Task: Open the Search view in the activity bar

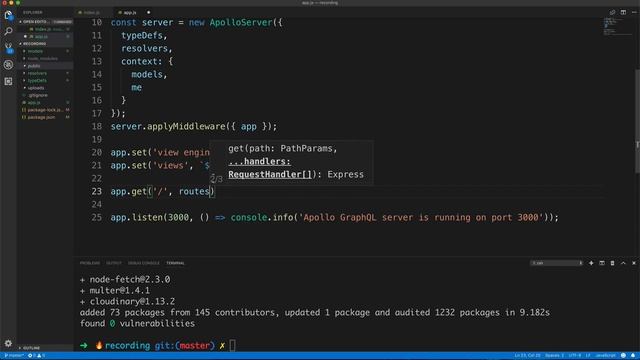Action: 8,31
